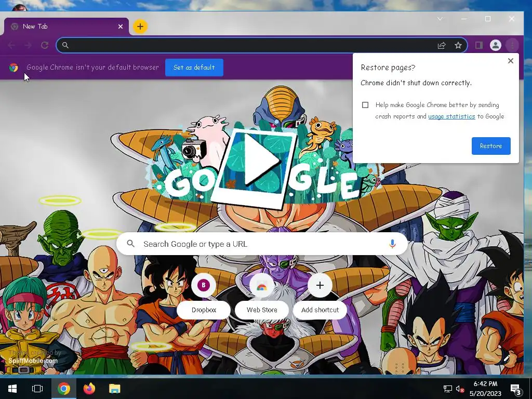Image resolution: width=532 pixels, height=399 pixels.
Task: Open muted volume tray icon
Action: pyautogui.click(x=460, y=389)
